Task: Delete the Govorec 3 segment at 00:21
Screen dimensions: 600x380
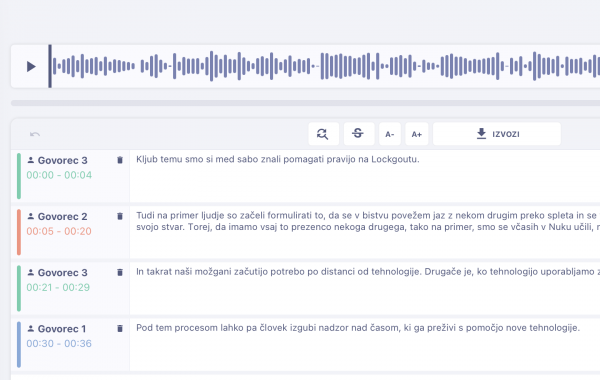Action: [x=120, y=272]
